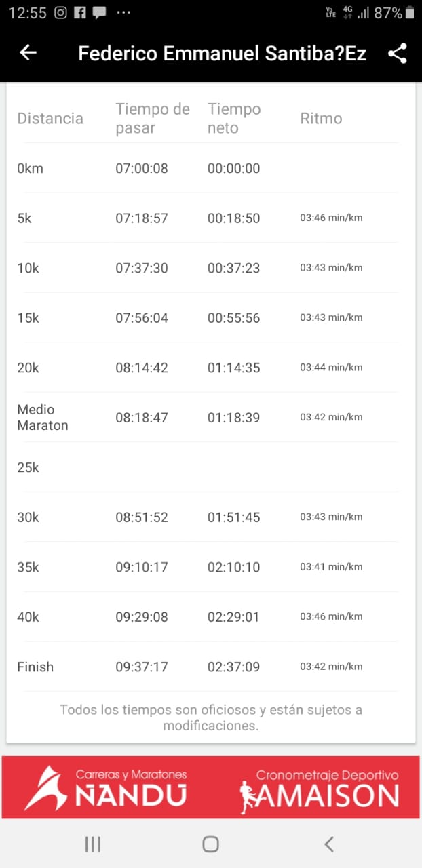Tap the Facebook notification icon
Viewport: 422px width, 868px height.
click(x=80, y=12)
